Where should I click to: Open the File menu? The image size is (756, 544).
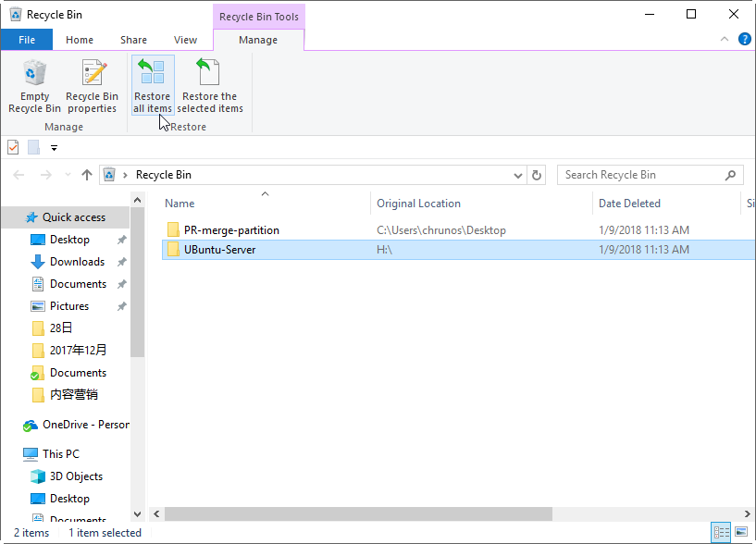27,40
